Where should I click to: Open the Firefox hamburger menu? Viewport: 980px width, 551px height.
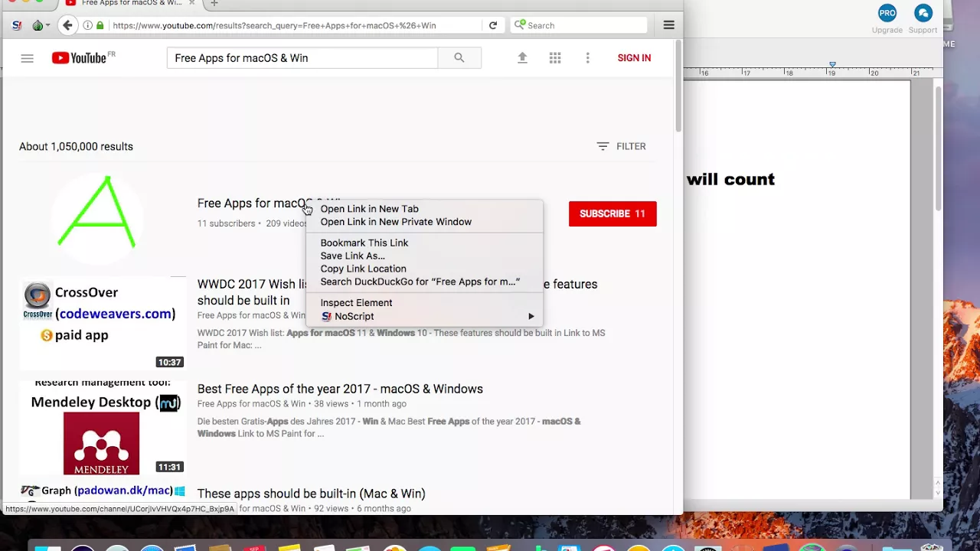(668, 25)
